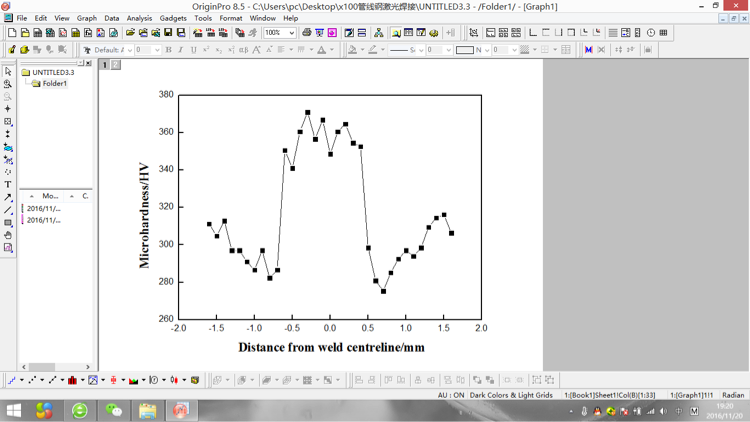Toggle Bold text formatting
750x422 pixels.
coord(168,50)
